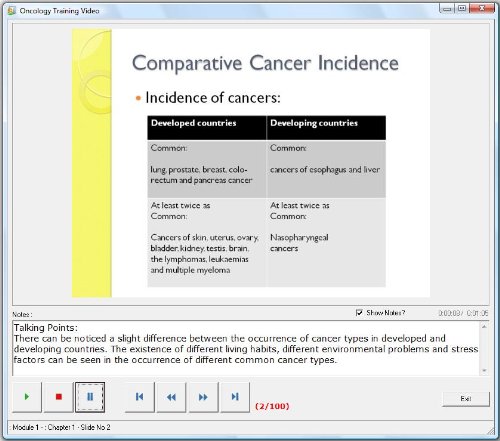Minimize the Oncology Training Video window
Image resolution: width=500 pixels, height=441 pixels.
coord(447,9)
